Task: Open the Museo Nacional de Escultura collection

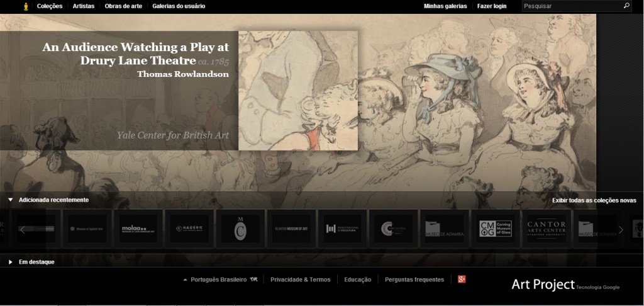Action: tap(342, 229)
